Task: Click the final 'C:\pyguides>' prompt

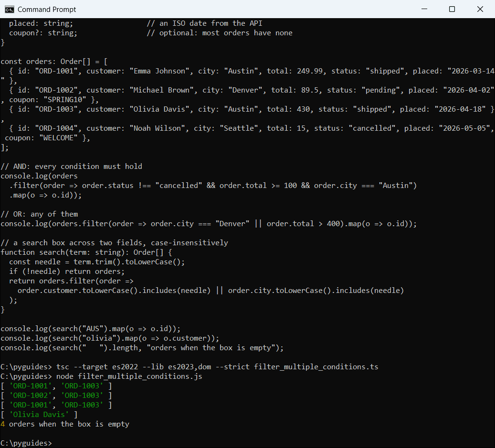Action: (x=26, y=443)
